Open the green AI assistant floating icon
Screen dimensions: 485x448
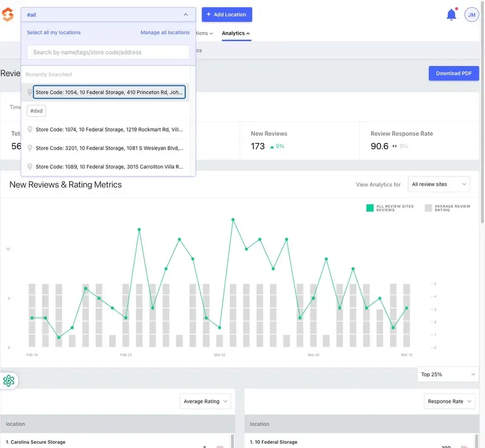[x=8, y=381]
